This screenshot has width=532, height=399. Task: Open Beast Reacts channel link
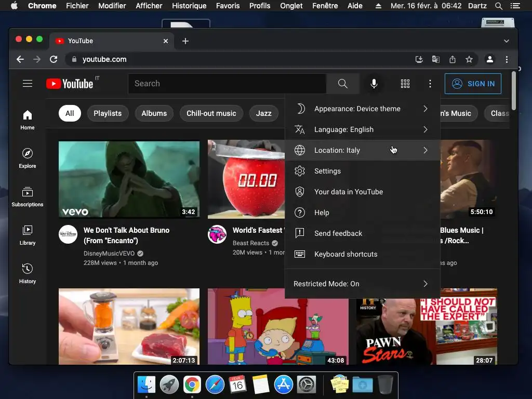pyautogui.click(x=251, y=243)
